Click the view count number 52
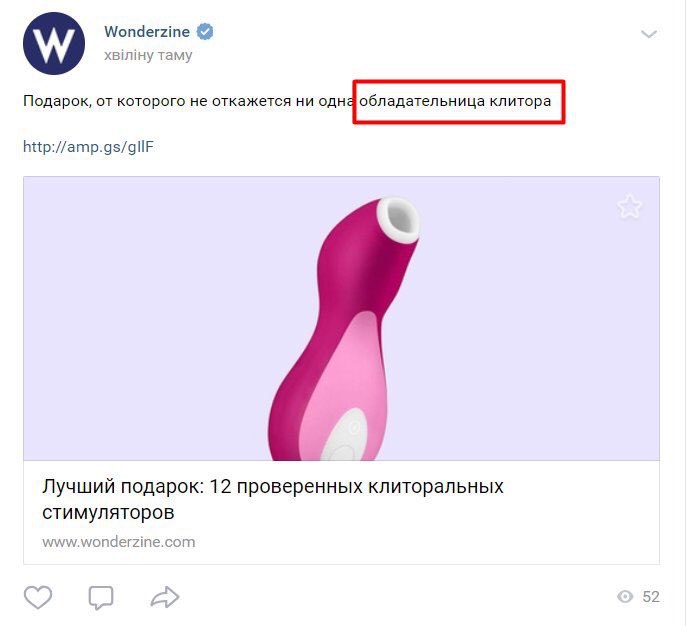The width and height of the screenshot is (686, 626). coord(651,597)
